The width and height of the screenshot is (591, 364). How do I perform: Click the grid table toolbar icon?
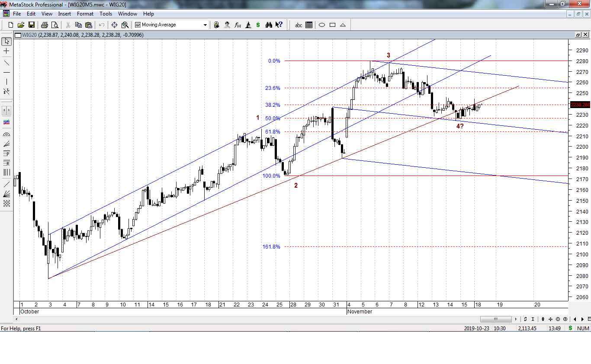click(309, 25)
